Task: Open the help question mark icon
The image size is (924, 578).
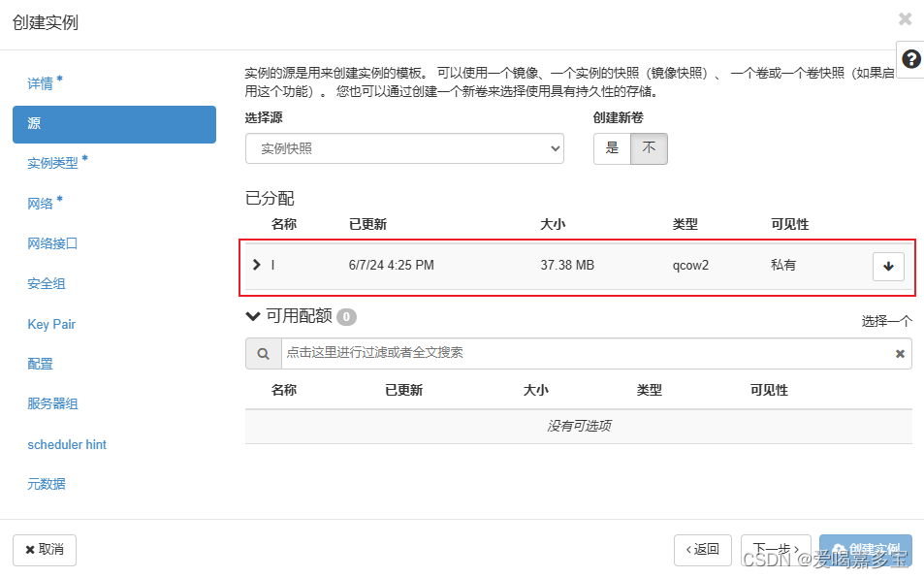Action: [911, 59]
